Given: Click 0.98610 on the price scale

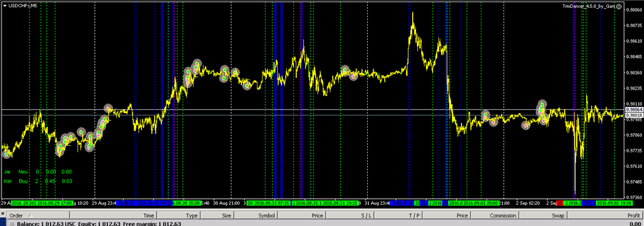Looking at the screenshot, I should click(635, 41).
